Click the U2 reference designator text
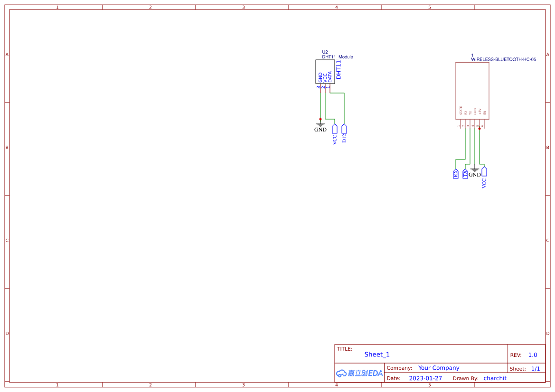 [325, 52]
